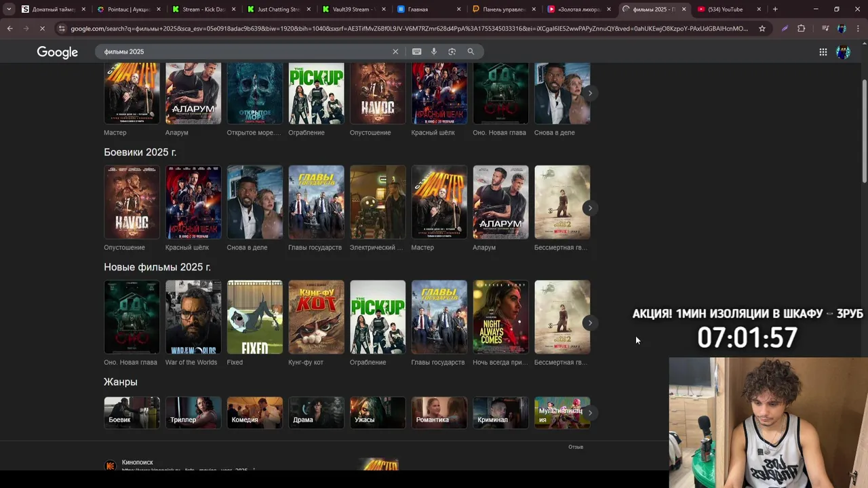Image resolution: width=868 pixels, height=488 pixels.
Task: Close the фильмы 2025 tab
Action: click(x=684, y=9)
